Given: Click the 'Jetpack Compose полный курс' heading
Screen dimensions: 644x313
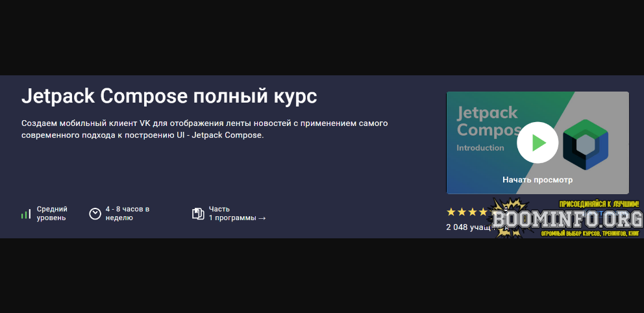Looking at the screenshot, I should click(x=169, y=97).
